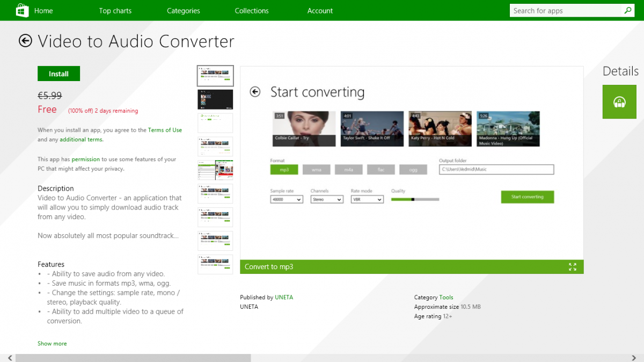Select the ogg format button
This screenshot has width=644, height=362.
pyautogui.click(x=413, y=170)
